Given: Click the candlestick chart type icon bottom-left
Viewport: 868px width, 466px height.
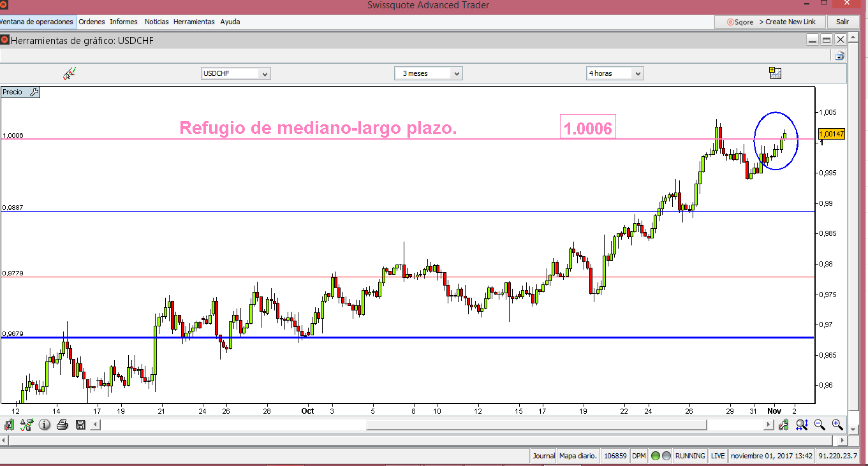Looking at the screenshot, I should [9, 424].
